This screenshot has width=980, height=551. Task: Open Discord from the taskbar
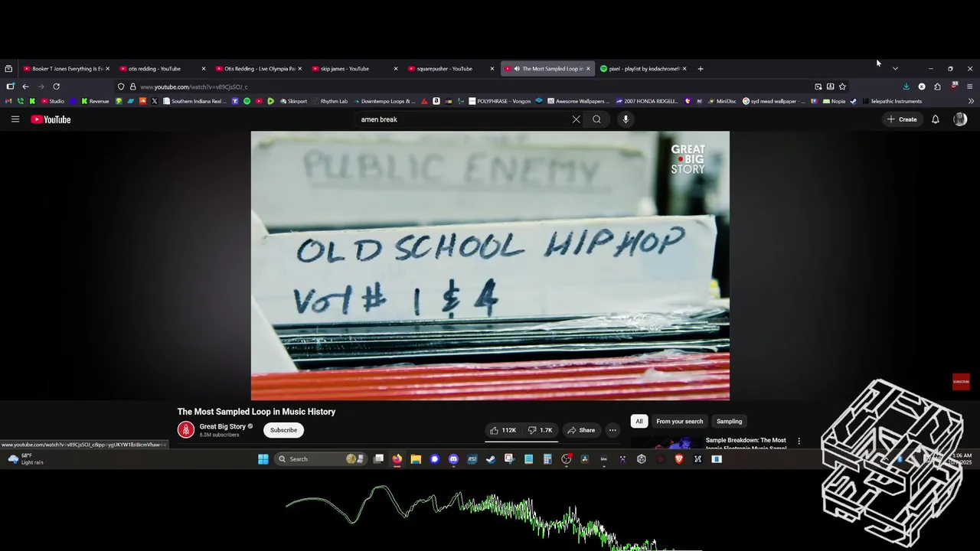[x=453, y=459]
